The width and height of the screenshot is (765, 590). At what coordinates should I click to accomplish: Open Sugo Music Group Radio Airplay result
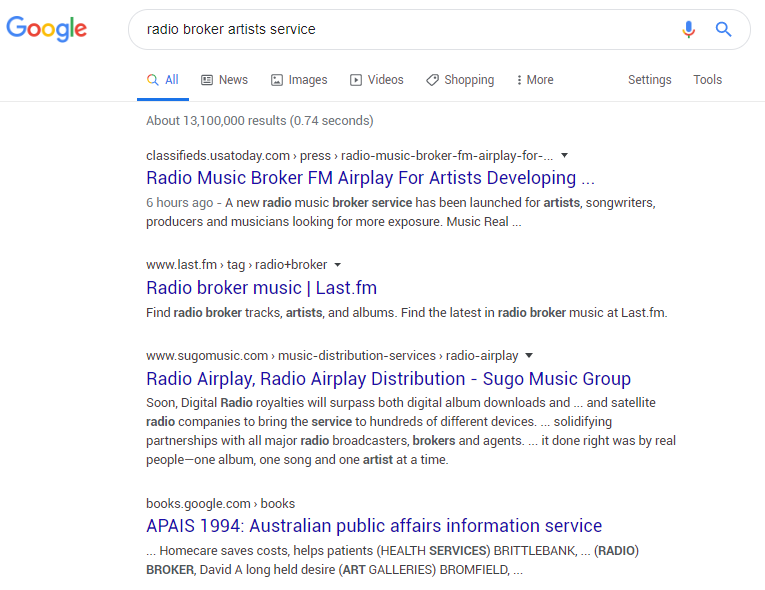(x=388, y=379)
